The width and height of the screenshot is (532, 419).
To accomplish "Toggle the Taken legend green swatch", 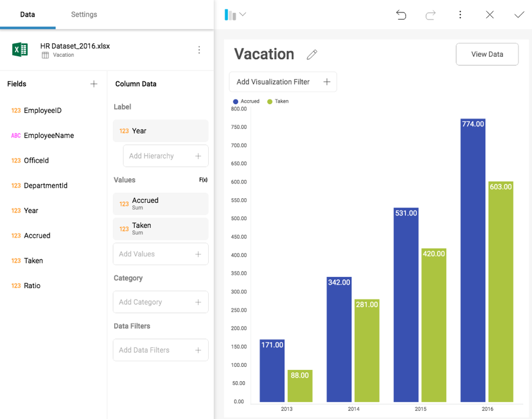I will click(270, 101).
